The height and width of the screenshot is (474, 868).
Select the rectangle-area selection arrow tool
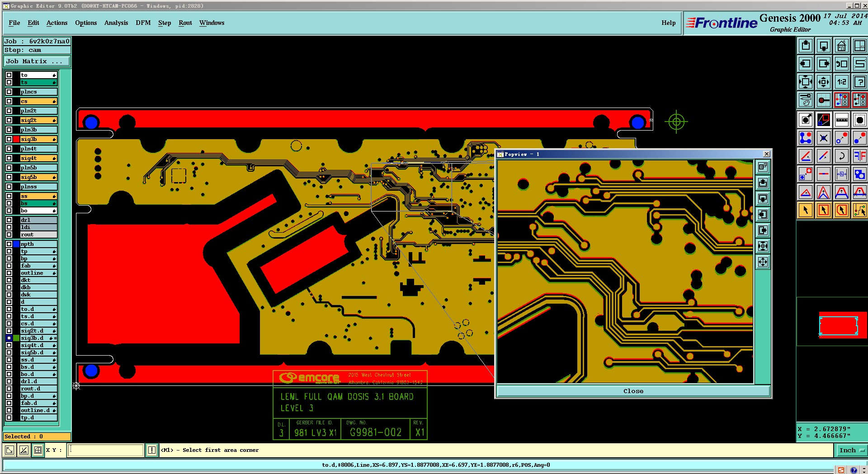pyautogui.click(x=824, y=210)
